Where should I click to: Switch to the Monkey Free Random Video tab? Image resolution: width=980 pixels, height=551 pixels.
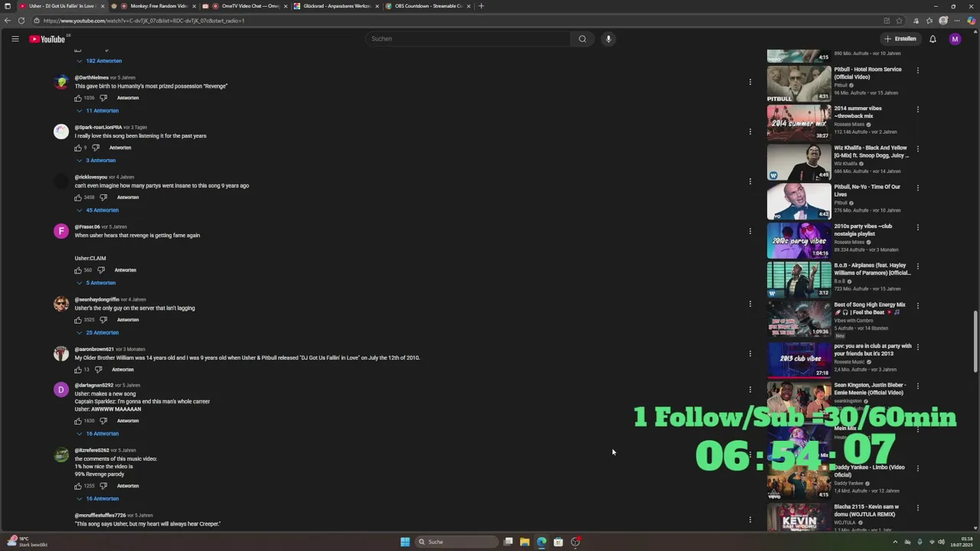[153, 6]
